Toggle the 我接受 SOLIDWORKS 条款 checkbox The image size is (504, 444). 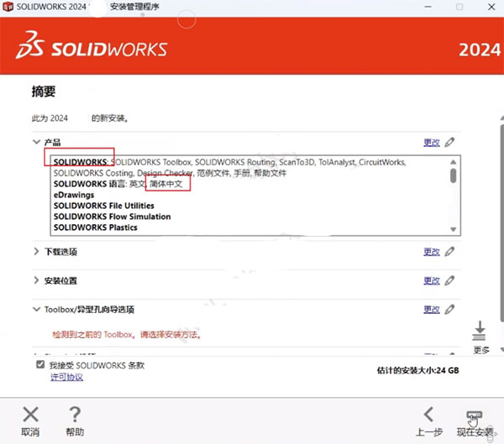tap(40, 364)
